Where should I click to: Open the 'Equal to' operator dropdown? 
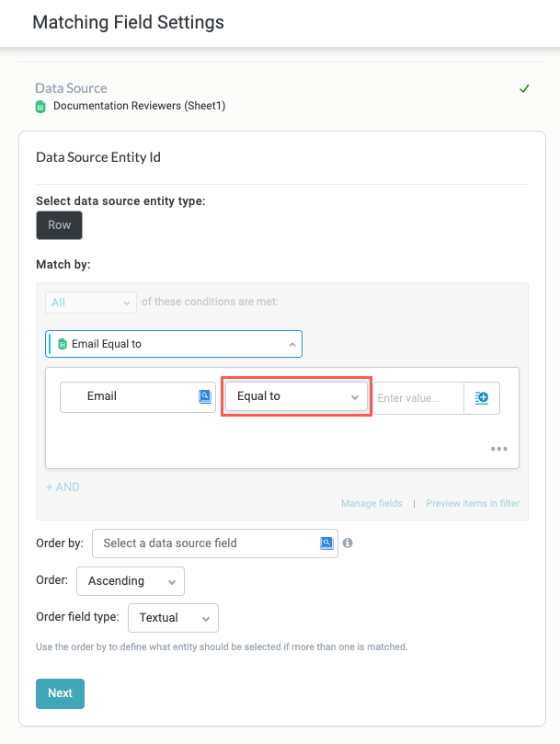pyautogui.click(x=297, y=396)
